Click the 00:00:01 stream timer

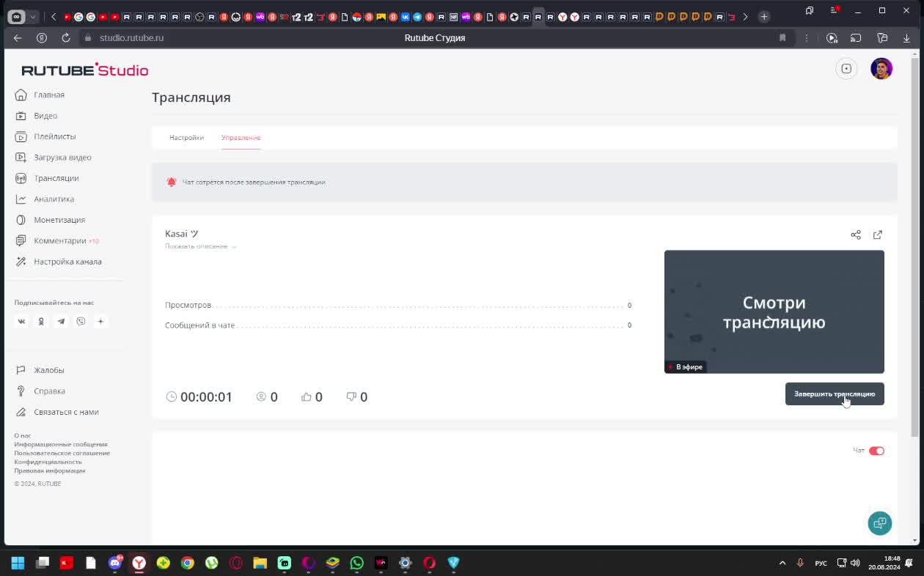[199, 396]
